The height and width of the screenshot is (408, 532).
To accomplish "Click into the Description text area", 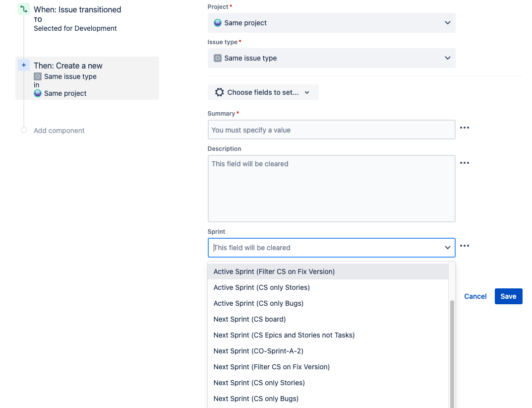I will [x=331, y=189].
